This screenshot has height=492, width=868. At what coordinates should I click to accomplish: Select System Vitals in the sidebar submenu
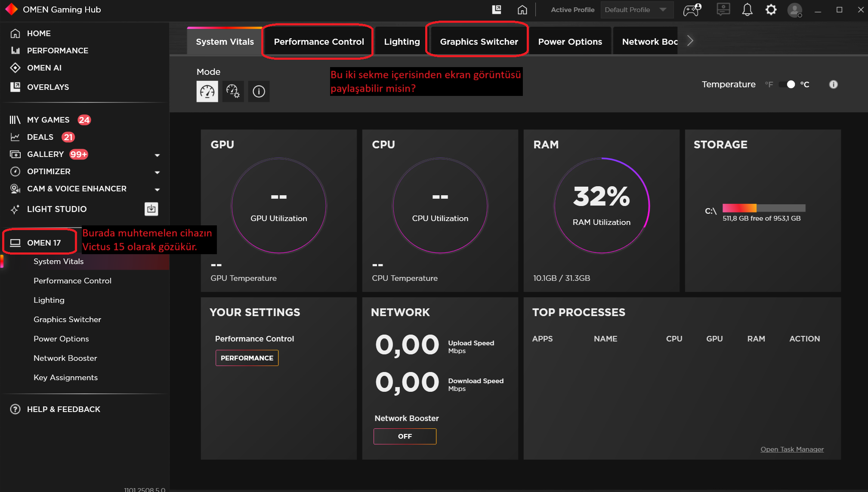coord(59,261)
